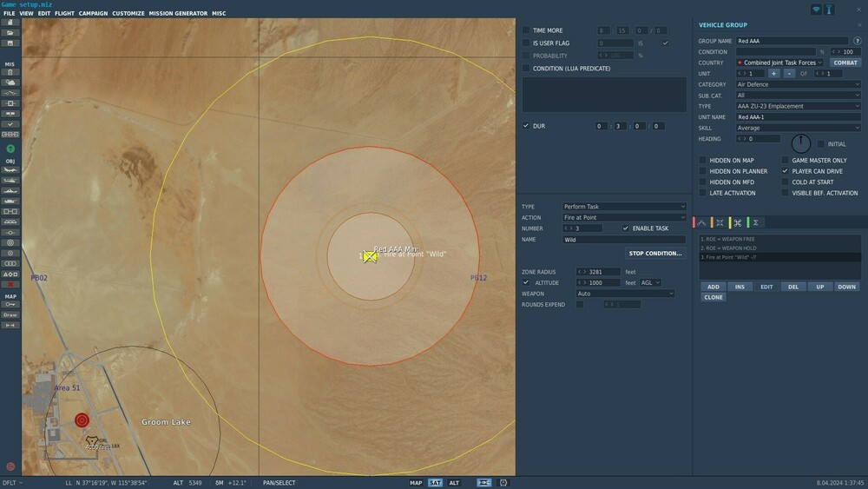This screenshot has width=868, height=489.
Task: Click the green fly mission button
Action: [10, 149]
